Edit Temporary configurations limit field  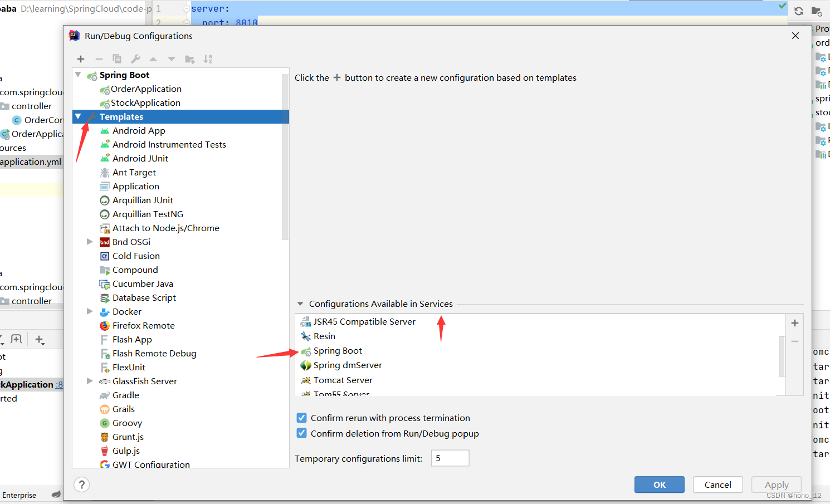pos(450,458)
